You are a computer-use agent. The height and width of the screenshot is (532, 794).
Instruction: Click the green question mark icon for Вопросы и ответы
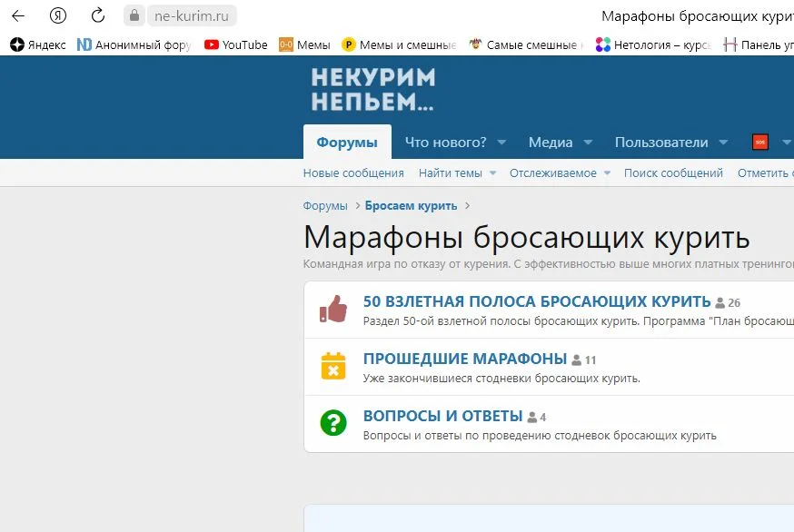(x=332, y=423)
